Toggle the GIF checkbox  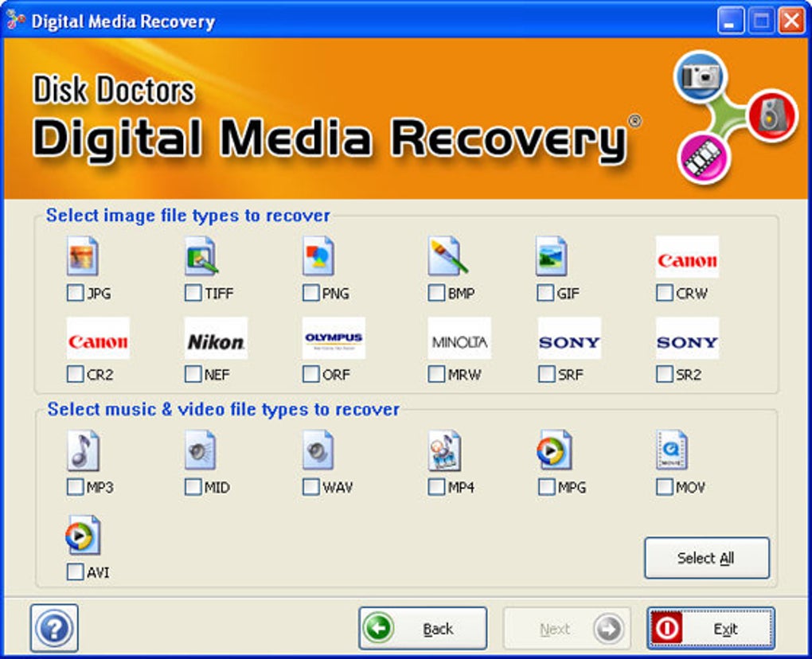[546, 292]
